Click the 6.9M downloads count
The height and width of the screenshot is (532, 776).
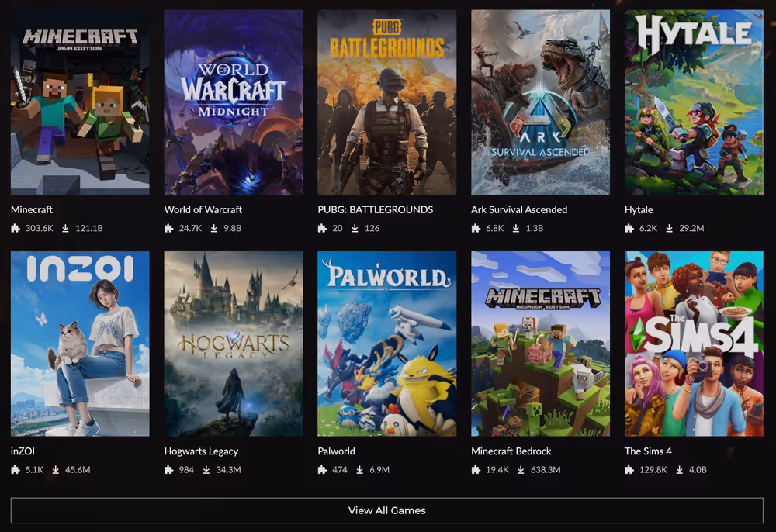pyautogui.click(x=379, y=470)
